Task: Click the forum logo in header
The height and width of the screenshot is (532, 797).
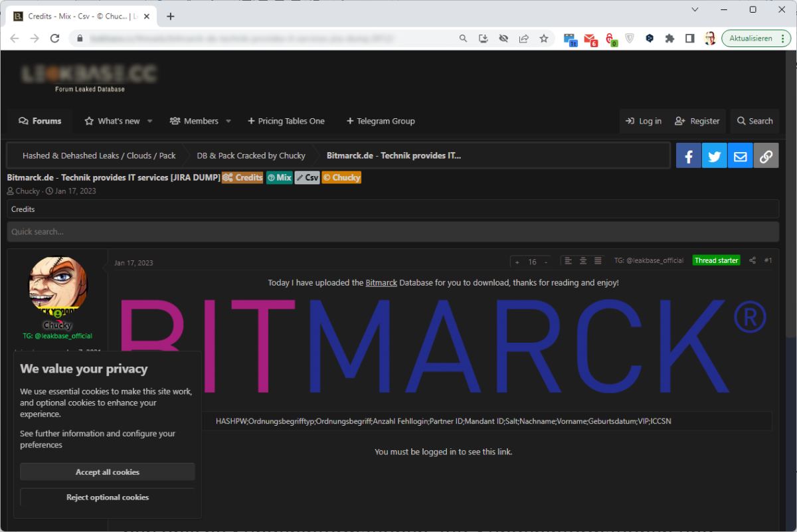Action: click(x=89, y=77)
